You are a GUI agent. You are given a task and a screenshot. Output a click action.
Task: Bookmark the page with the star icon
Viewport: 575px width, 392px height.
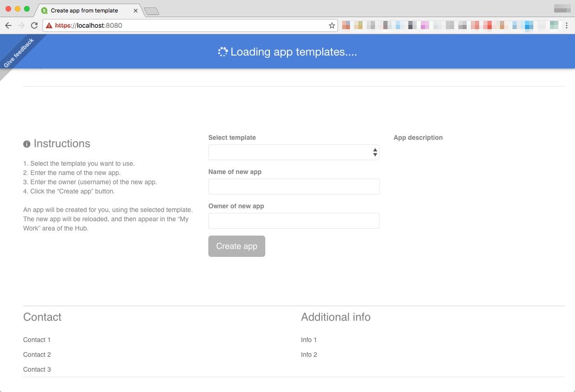pyautogui.click(x=331, y=25)
